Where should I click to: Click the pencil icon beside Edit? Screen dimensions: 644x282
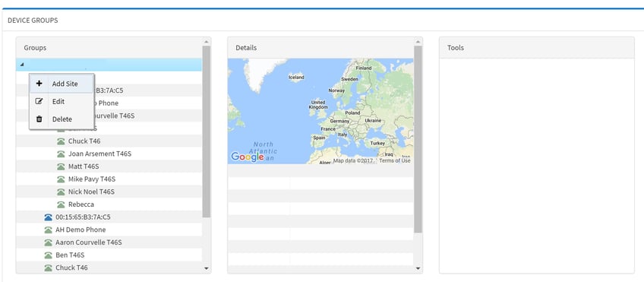point(39,101)
